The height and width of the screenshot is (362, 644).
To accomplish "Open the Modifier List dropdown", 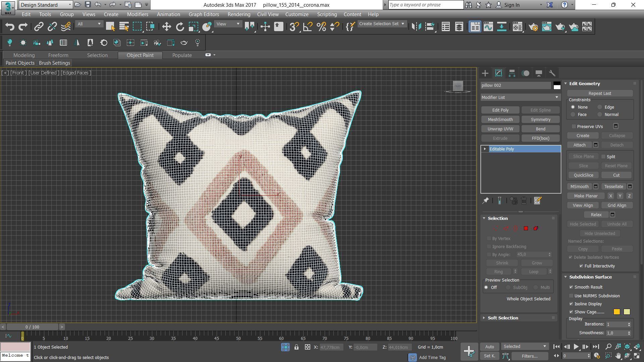I will point(521,98).
